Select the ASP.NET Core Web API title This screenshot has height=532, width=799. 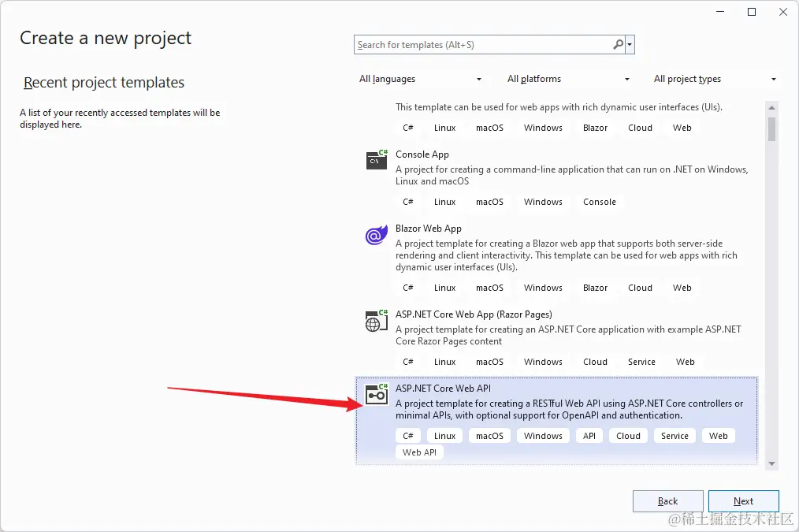444,389
